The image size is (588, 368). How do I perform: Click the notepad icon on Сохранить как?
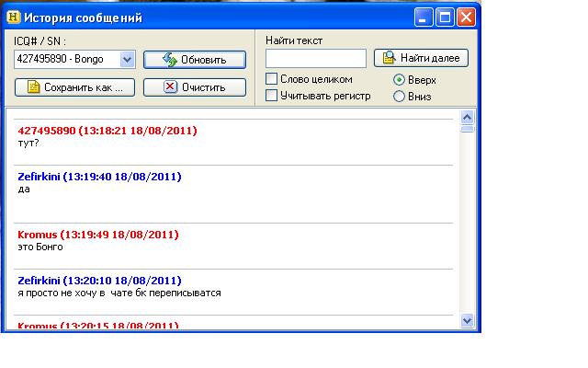[x=33, y=86]
